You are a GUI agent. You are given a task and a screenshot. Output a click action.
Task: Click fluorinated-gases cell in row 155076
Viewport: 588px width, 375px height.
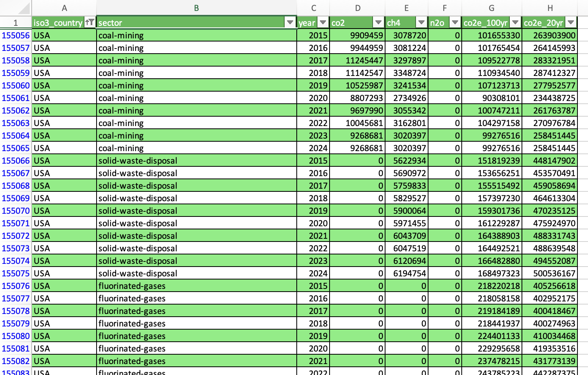click(x=197, y=286)
